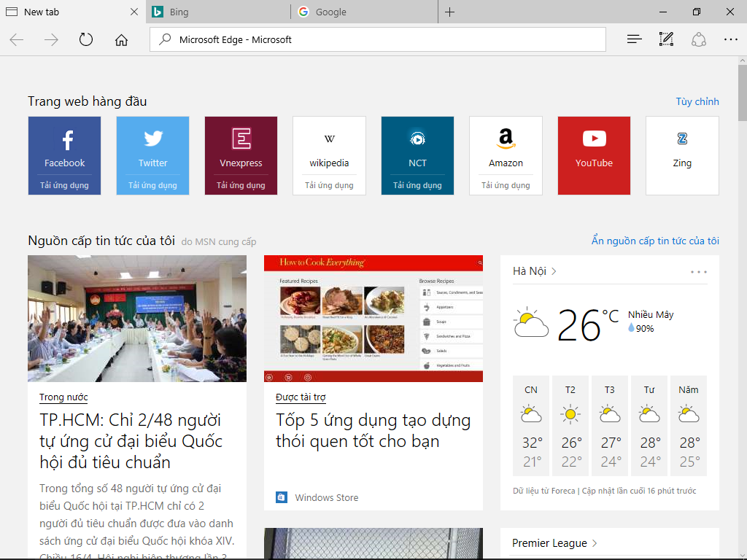
Task: Select the CN forecast day
Action: coord(531,426)
